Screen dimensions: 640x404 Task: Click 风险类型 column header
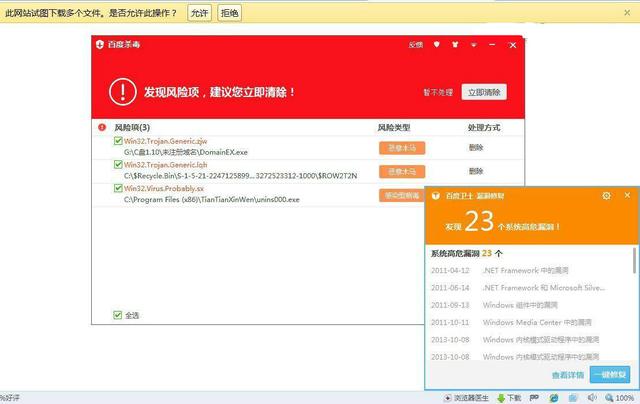coord(393,128)
